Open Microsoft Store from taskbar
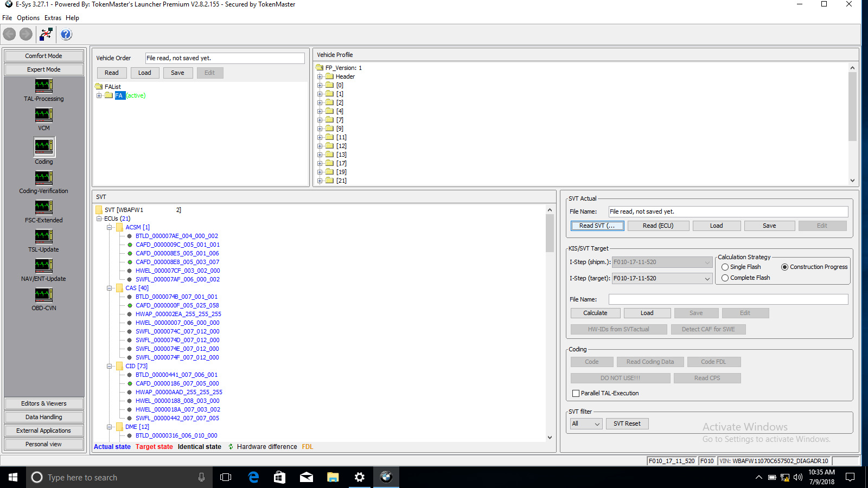 point(280,477)
